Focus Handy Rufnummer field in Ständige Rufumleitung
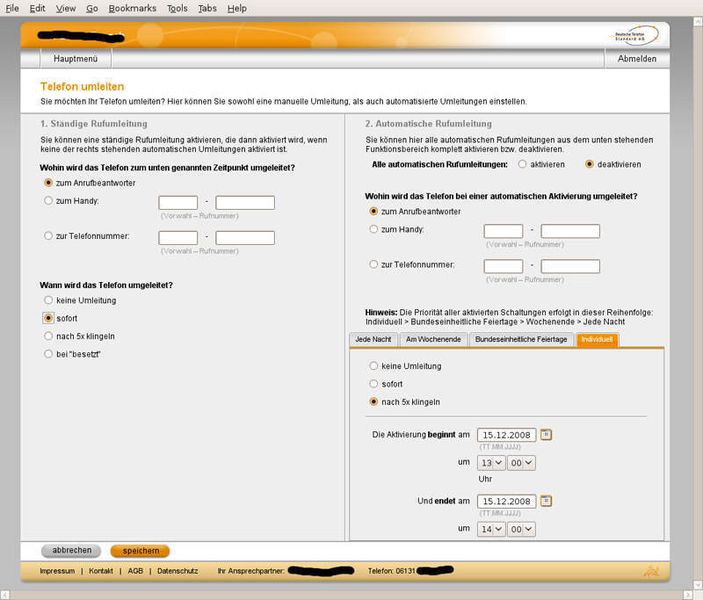 [245, 203]
